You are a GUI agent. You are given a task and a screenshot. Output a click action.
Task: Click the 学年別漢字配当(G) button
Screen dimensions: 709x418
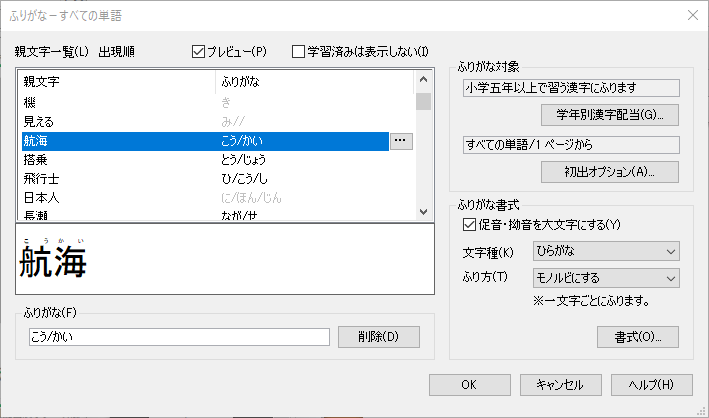click(x=609, y=113)
